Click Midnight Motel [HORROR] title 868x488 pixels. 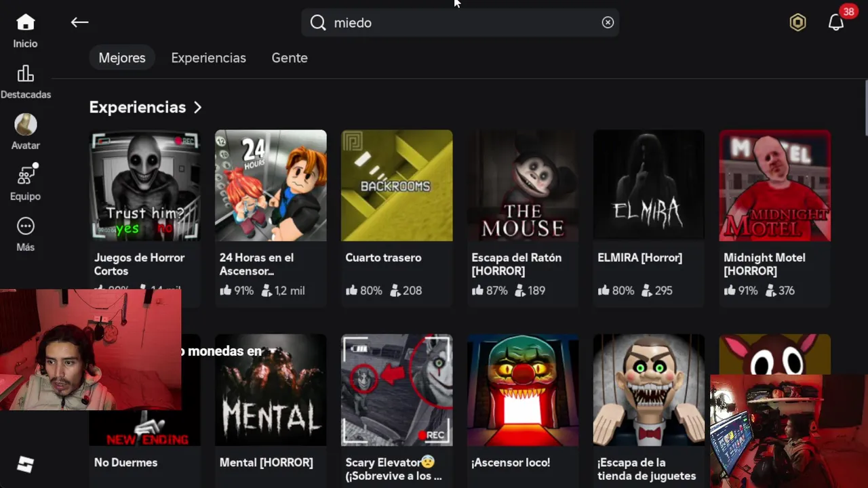[x=764, y=264]
